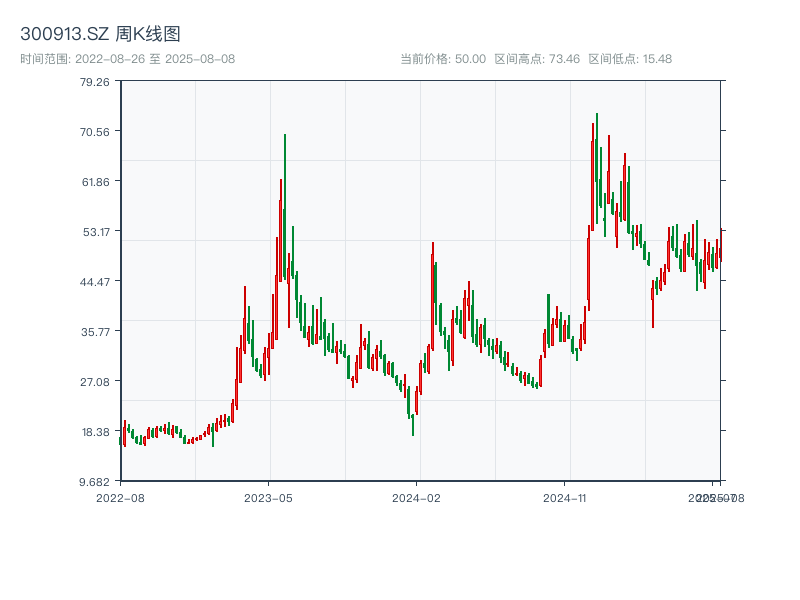
Task: Click the 2023-05 axis label
Action: click(x=268, y=497)
